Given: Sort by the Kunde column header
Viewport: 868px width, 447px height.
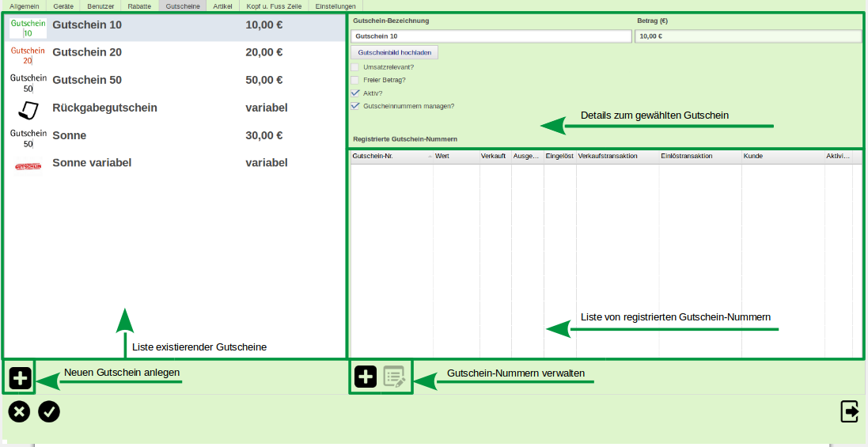Looking at the screenshot, I should 782,157.
